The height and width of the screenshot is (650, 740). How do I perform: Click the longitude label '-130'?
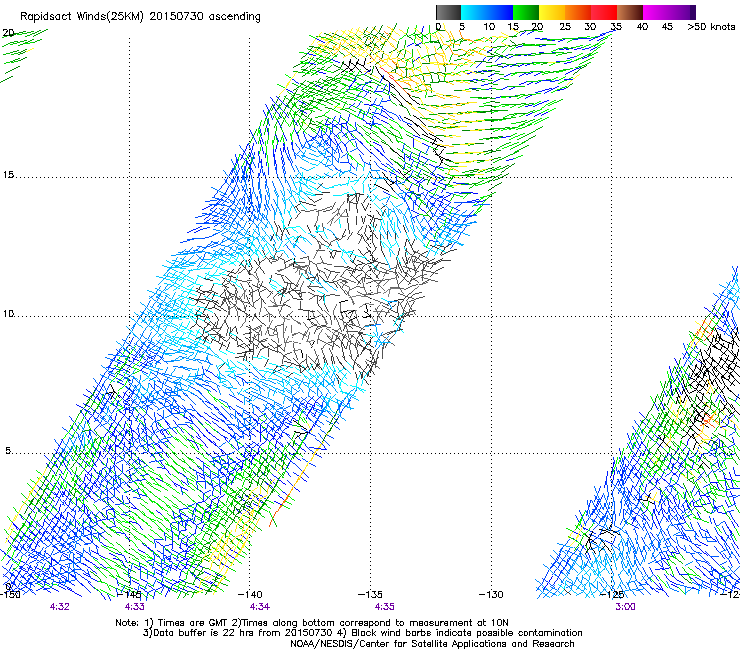[491, 594]
